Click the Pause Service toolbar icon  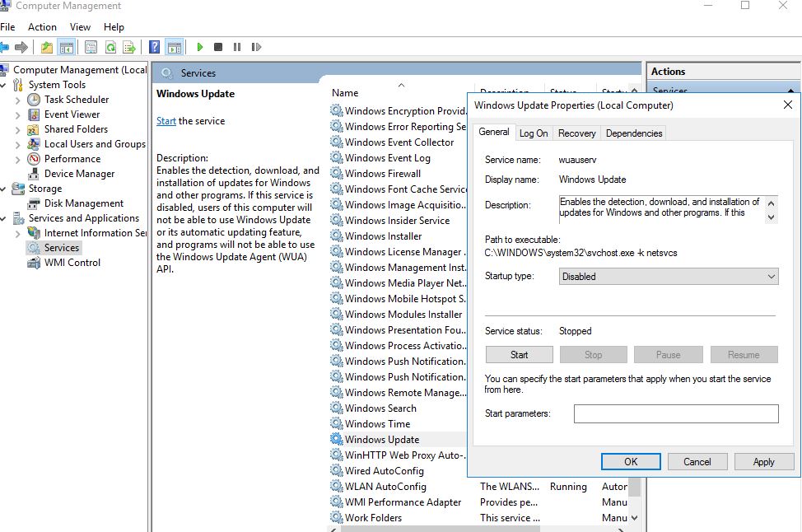coord(237,47)
